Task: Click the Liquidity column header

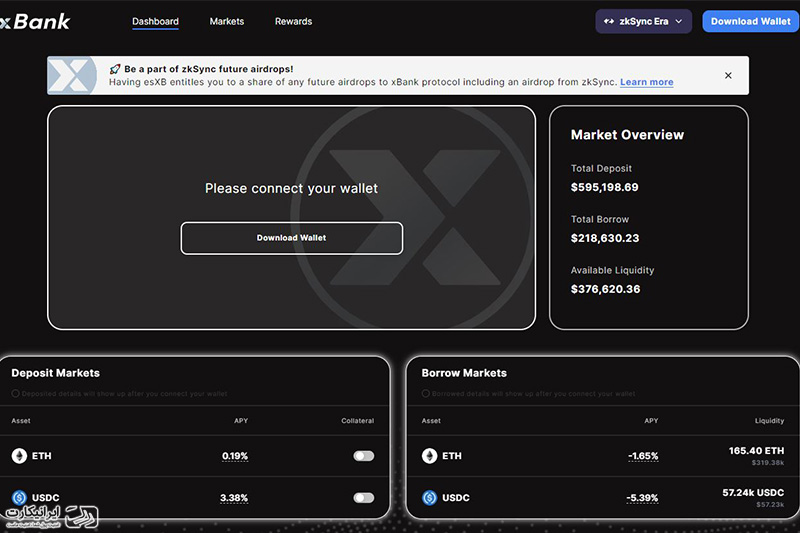Action: click(769, 421)
